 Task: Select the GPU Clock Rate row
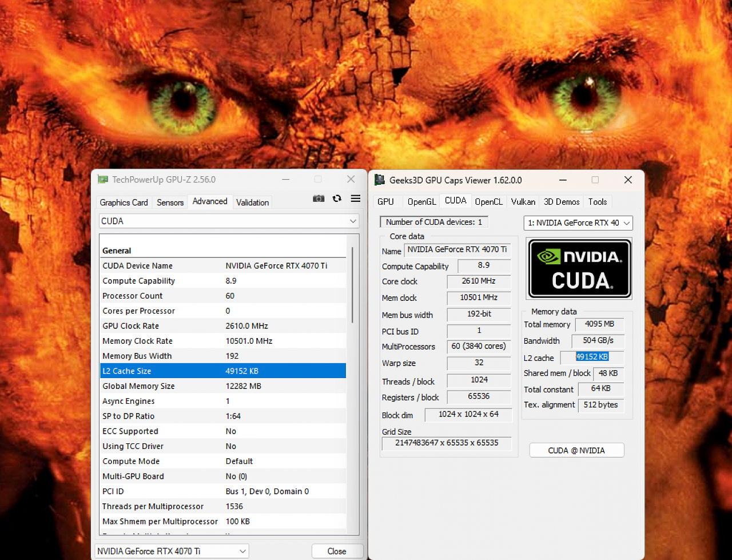223,326
